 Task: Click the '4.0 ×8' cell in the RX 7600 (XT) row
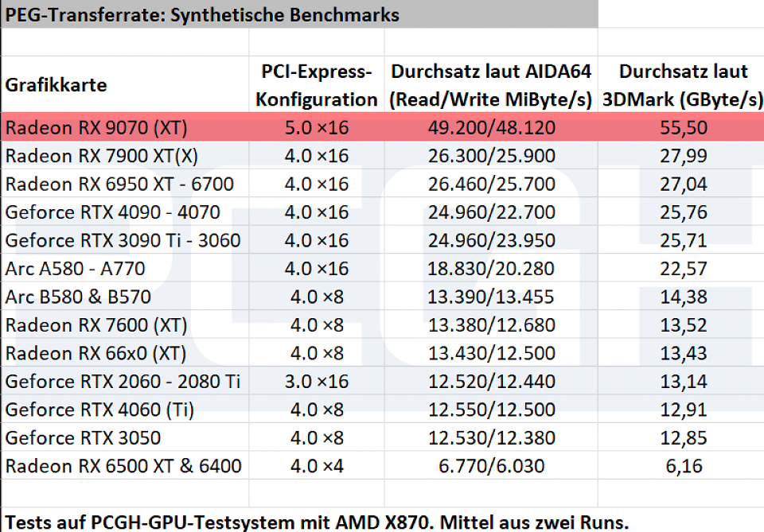tap(317, 325)
